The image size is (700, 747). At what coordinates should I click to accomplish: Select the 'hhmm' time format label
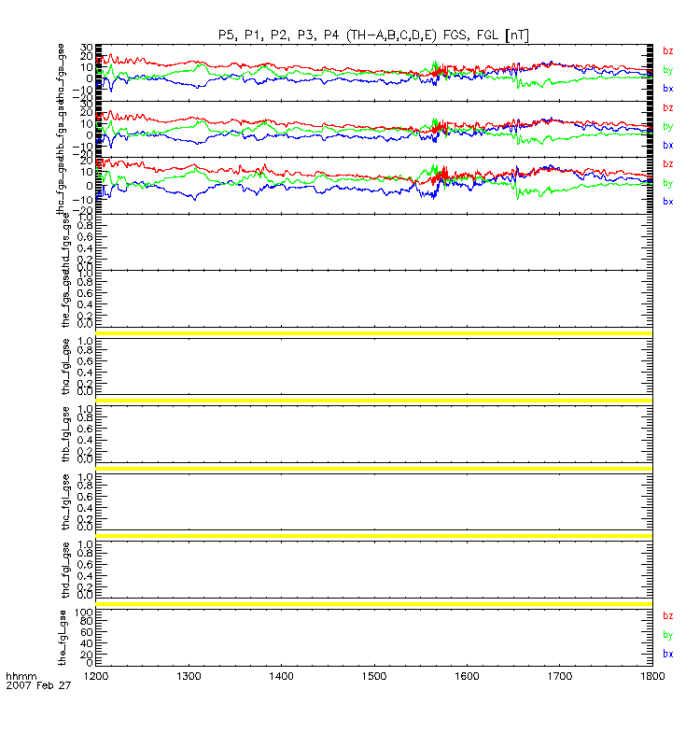[x=21, y=676]
